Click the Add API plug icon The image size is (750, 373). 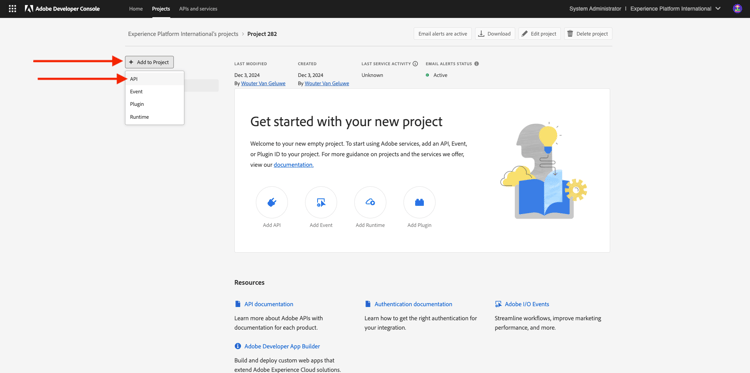pyautogui.click(x=272, y=202)
